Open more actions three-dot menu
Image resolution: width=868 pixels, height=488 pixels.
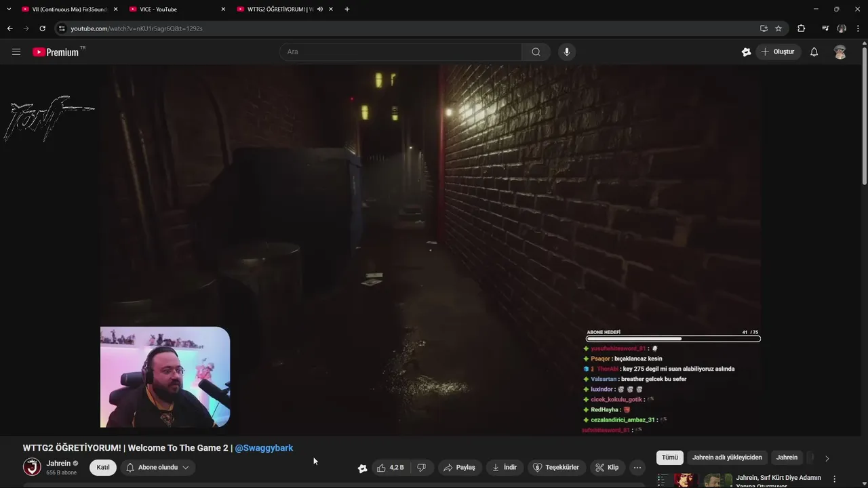pyautogui.click(x=637, y=468)
